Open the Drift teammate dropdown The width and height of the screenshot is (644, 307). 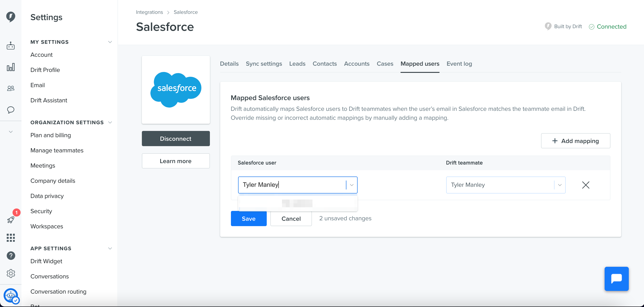[x=505, y=185]
